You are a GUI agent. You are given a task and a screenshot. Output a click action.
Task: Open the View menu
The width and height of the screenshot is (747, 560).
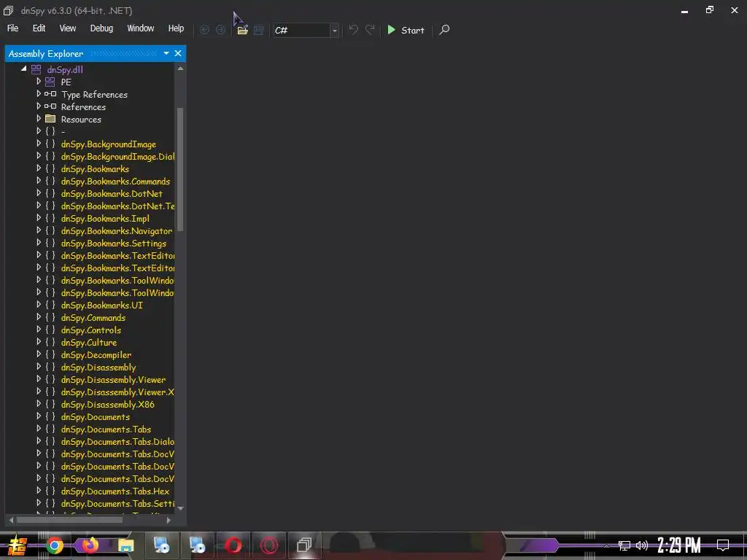tap(68, 28)
